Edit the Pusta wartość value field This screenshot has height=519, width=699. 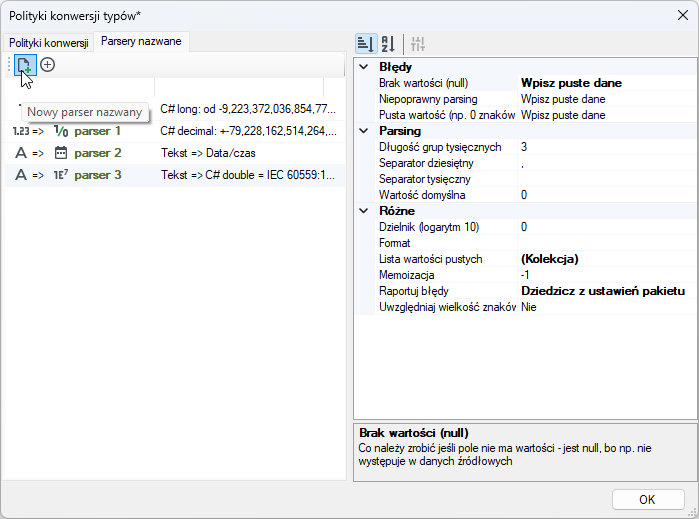coord(607,115)
